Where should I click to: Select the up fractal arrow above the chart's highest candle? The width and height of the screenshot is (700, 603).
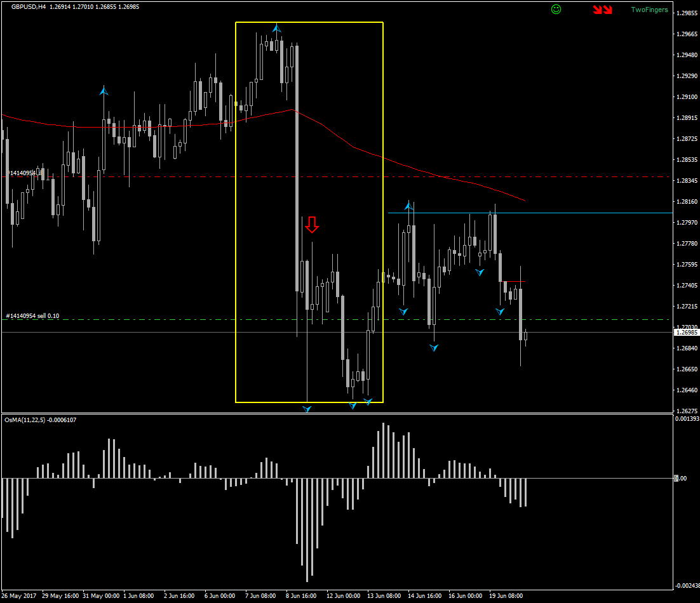pos(277,29)
